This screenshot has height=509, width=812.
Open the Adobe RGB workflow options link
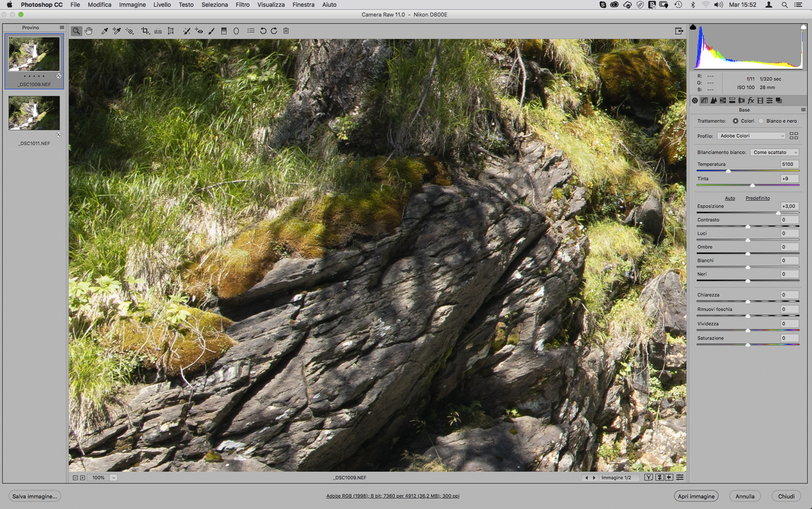[x=392, y=496]
